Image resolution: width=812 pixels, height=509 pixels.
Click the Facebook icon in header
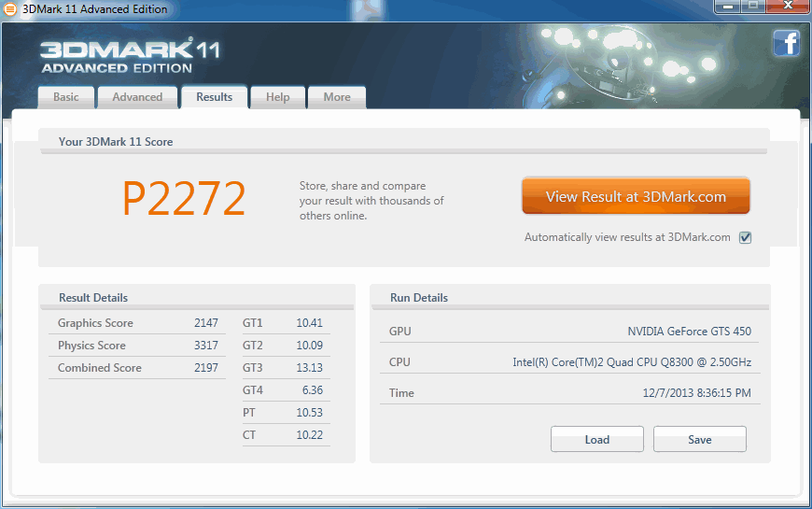pos(786,44)
